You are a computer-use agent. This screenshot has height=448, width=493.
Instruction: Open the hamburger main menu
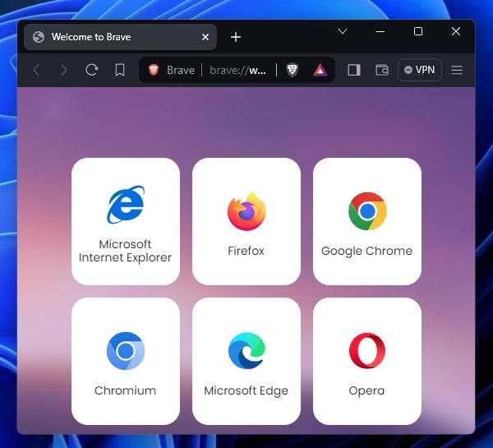[457, 70]
